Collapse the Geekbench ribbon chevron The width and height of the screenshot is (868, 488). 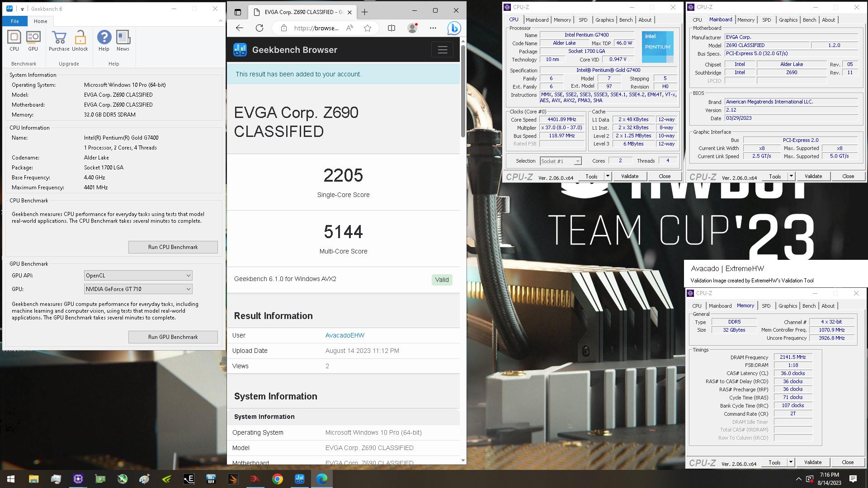[221, 21]
